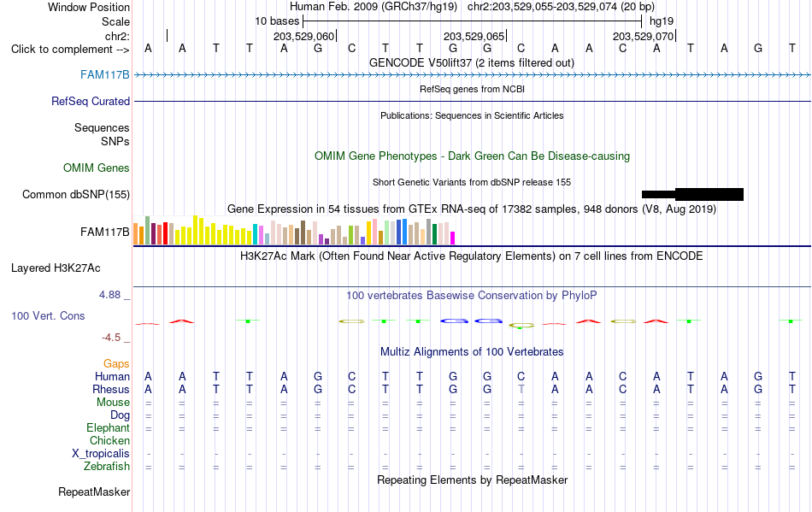Screen dimensions: 812x512
Task: Select the X_tropicalis alignment row label
Action: [x=101, y=454]
